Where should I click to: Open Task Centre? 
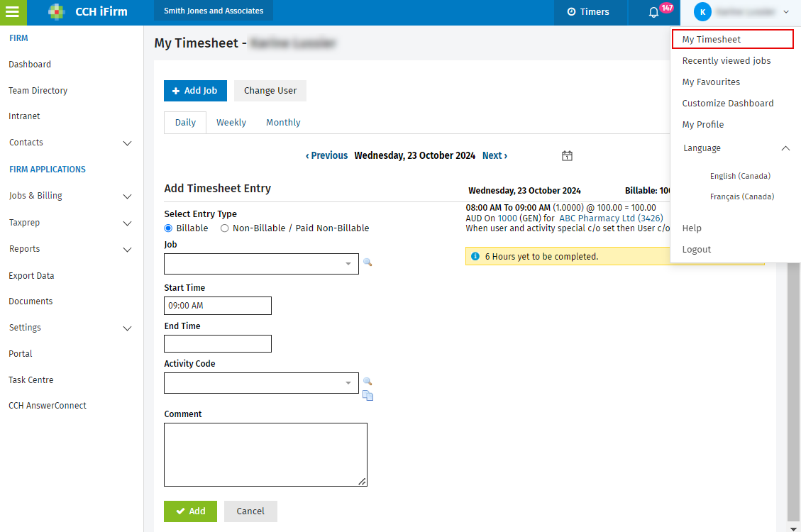point(31,380)
